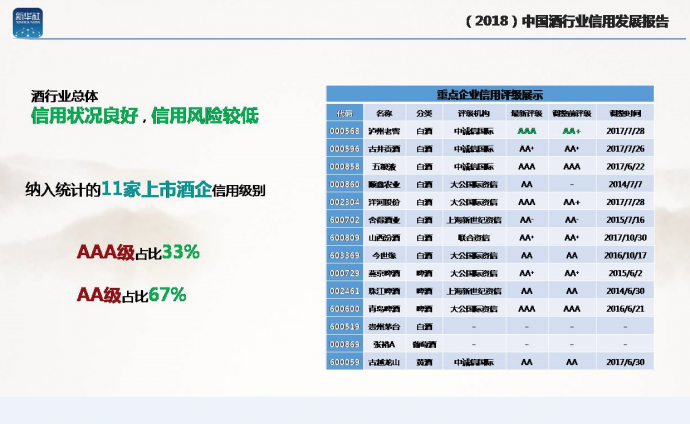Select stock code '000596'

pos(345,149)
